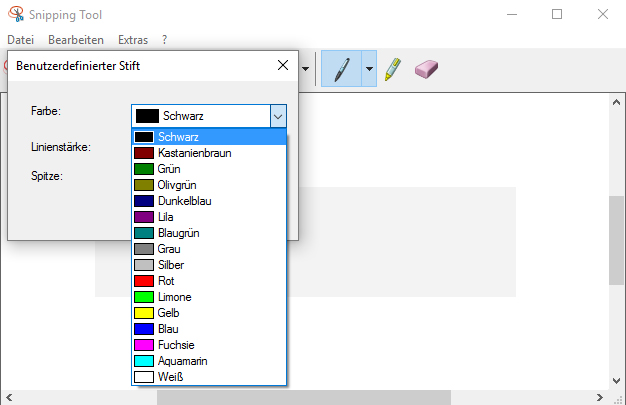The image size is (626, 405).
Task: Select the pink Eraser tool
Action: click(426, 69)
